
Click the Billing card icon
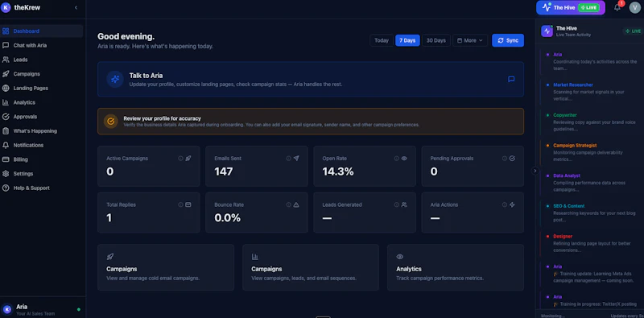pyautogui.click(x=6, y=159)
